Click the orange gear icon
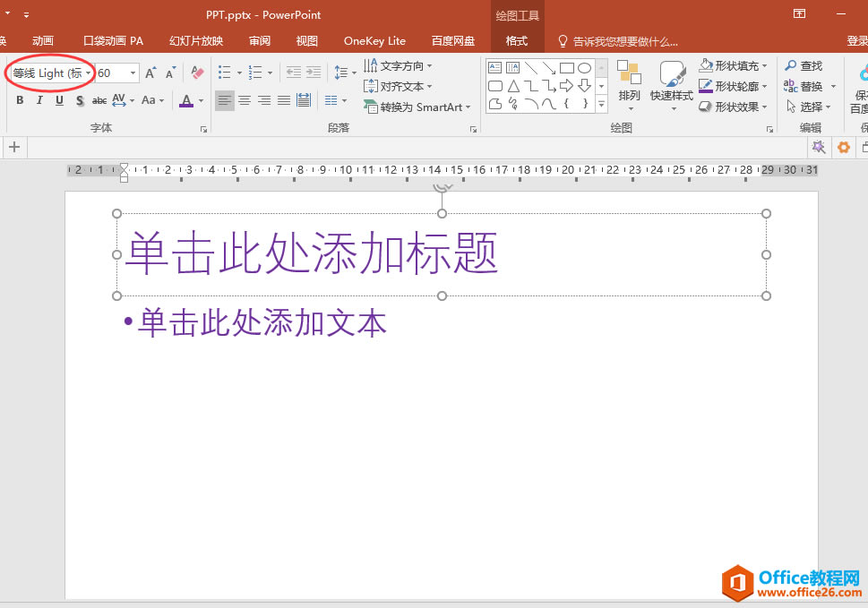Image resolution: width=868 pixels, height=608 pixels. point(843,147)
